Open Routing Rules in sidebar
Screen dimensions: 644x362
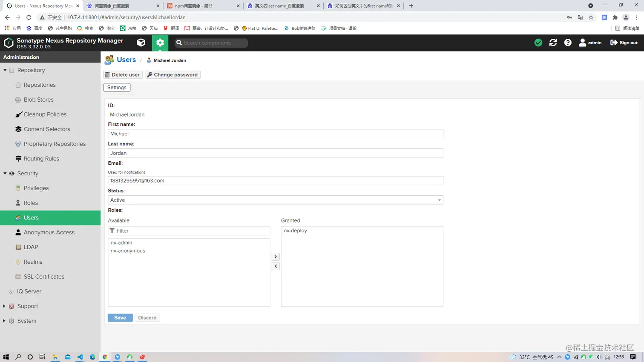coord(41,159)
